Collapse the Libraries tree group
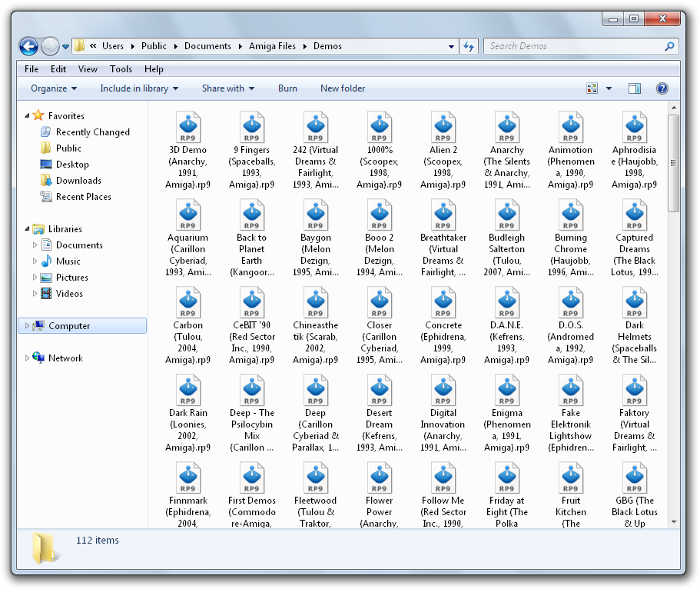The width and height of the screenshot is (700, 589). [27, 229]
